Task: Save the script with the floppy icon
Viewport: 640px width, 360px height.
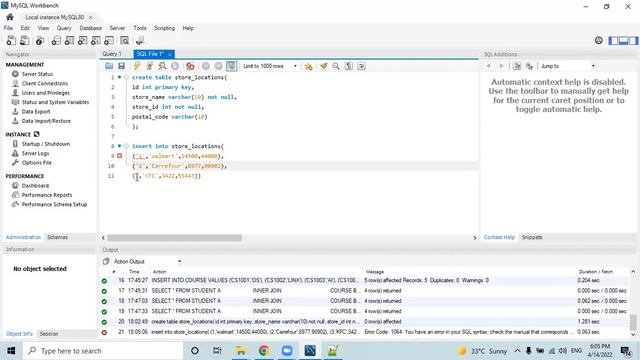Action: [x=121, y=66]
